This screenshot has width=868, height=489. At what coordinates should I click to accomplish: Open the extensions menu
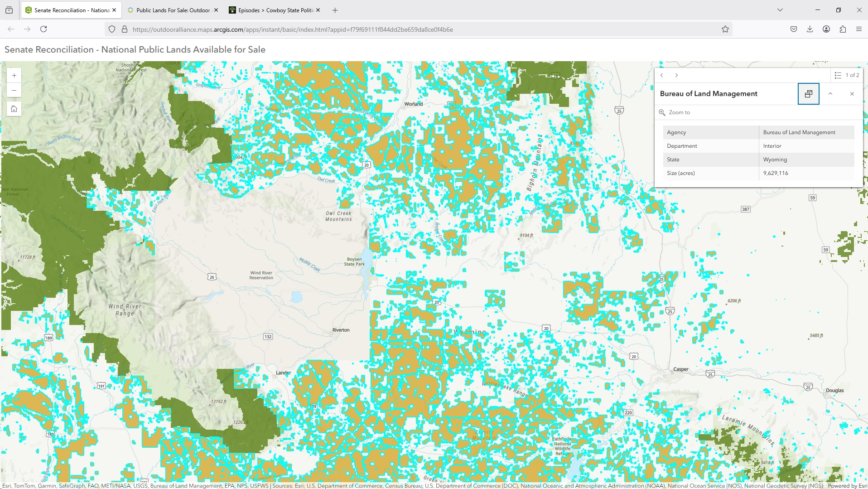(x=842, y=29)
